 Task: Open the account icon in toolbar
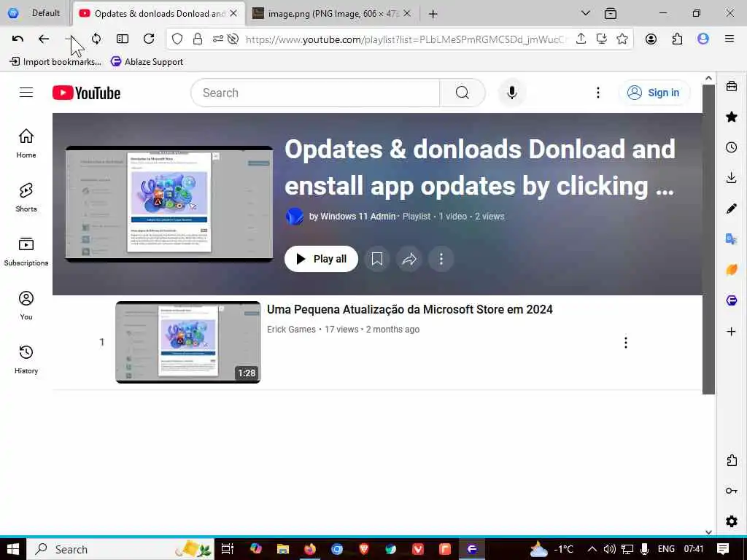[x=651, y=39]
